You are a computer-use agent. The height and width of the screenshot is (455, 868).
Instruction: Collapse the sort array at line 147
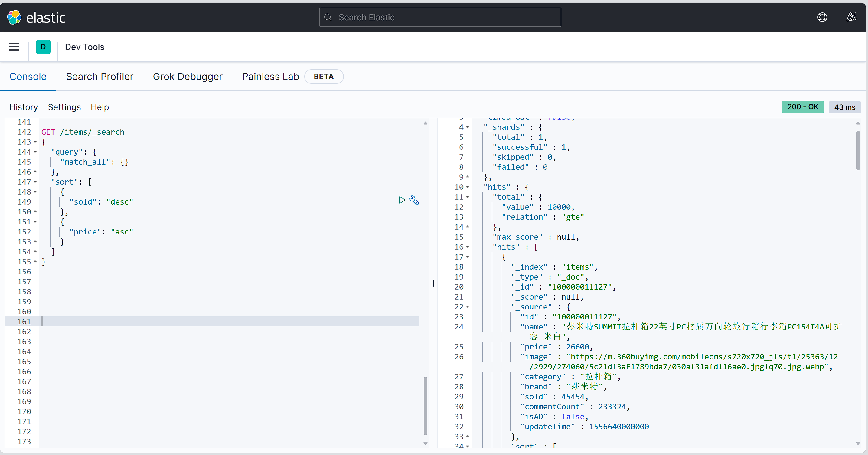coord(35,182)
